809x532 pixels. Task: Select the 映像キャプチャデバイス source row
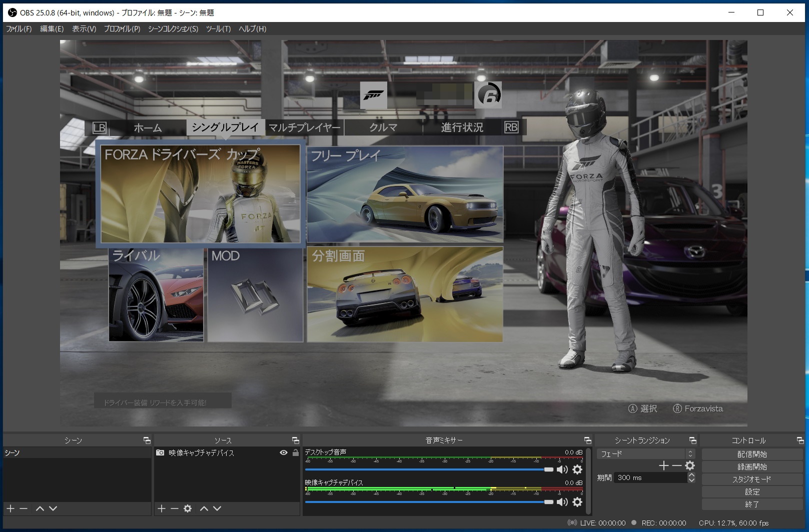pyautogui.click(x=227, y=452)
